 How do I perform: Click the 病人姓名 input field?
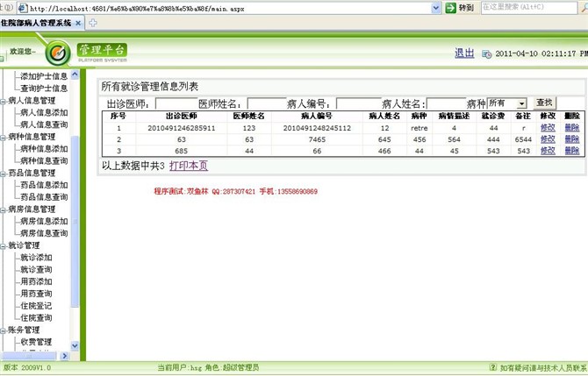tap(446, 103)
